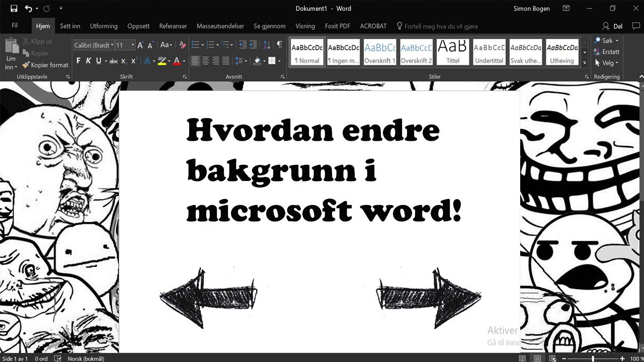644x362 pixels.
Task: Toggle underline with the U button
Action: point(98,61)
